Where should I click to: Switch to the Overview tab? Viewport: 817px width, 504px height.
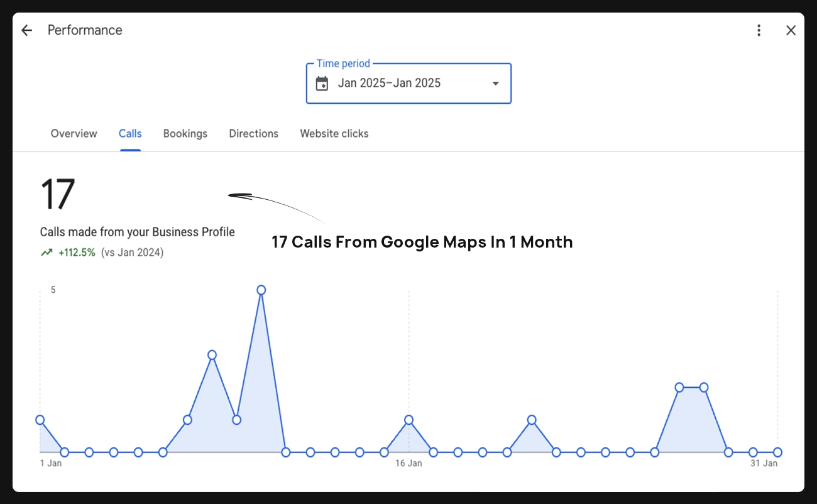[x=74, y=133]
